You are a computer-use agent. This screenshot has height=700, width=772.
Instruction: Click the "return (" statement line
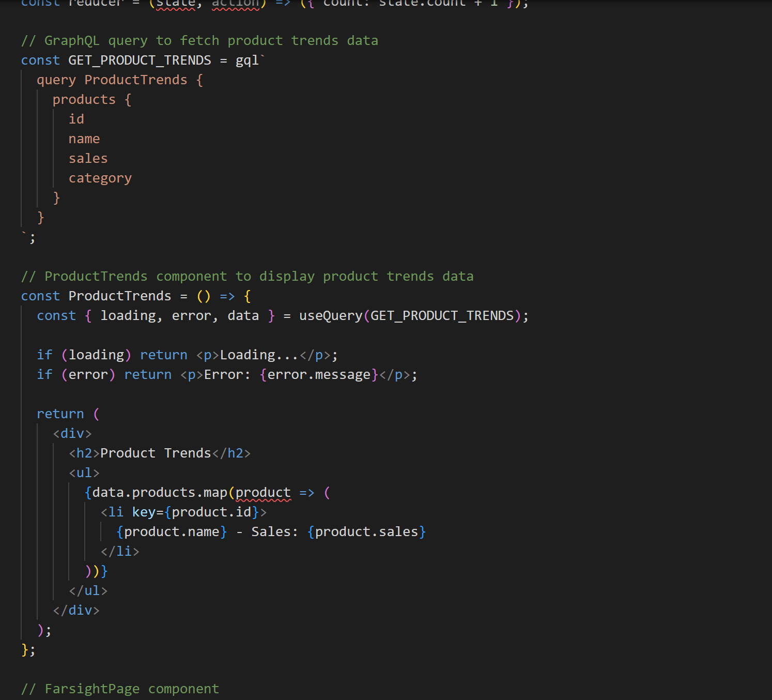[68, 414]
